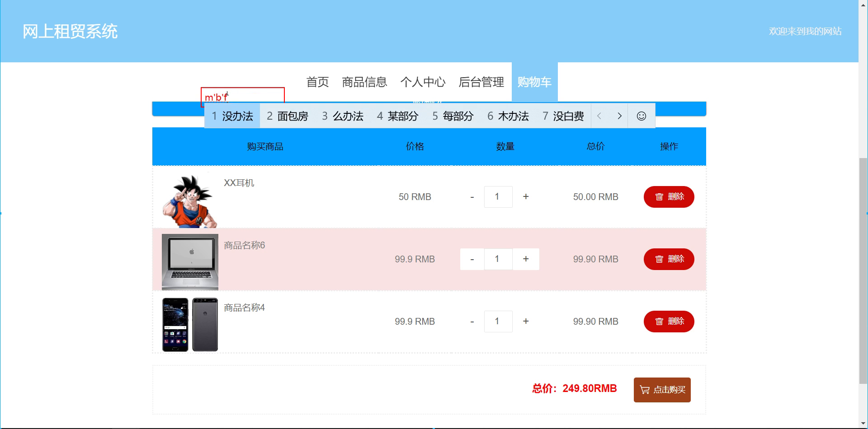Click the 商品名称4 product name
This screenshot has width=868, height=429.
(x=245, y=308)
